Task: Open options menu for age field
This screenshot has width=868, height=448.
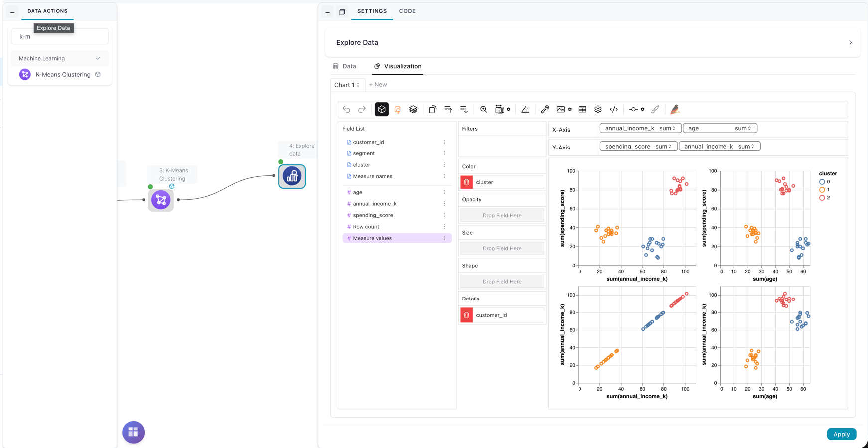Action: click(444, 192)
